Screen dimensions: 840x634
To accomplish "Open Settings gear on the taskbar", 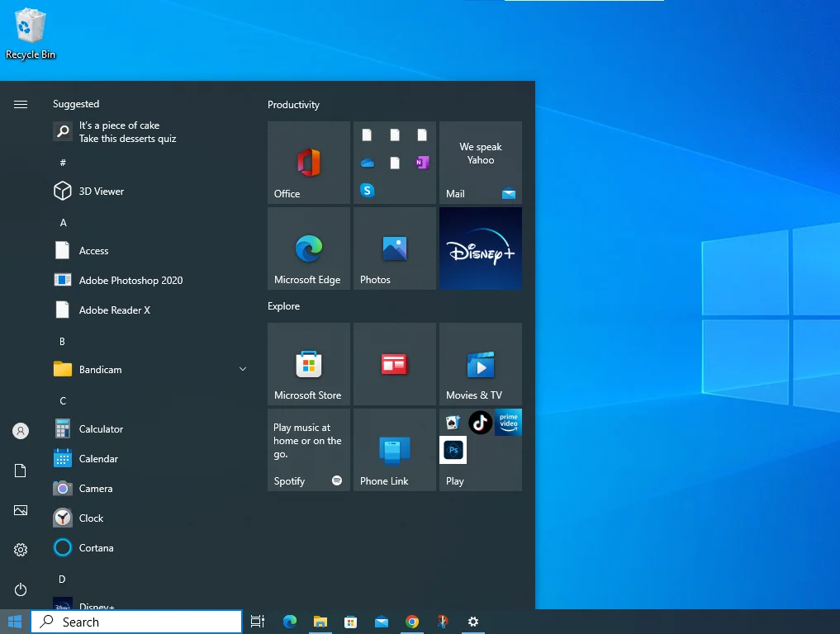I will (473, 622).
